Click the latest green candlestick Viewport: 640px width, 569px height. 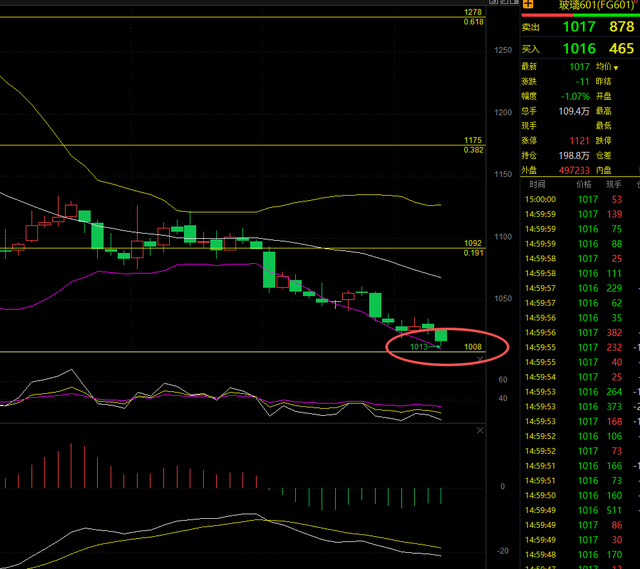click(441, 336)
